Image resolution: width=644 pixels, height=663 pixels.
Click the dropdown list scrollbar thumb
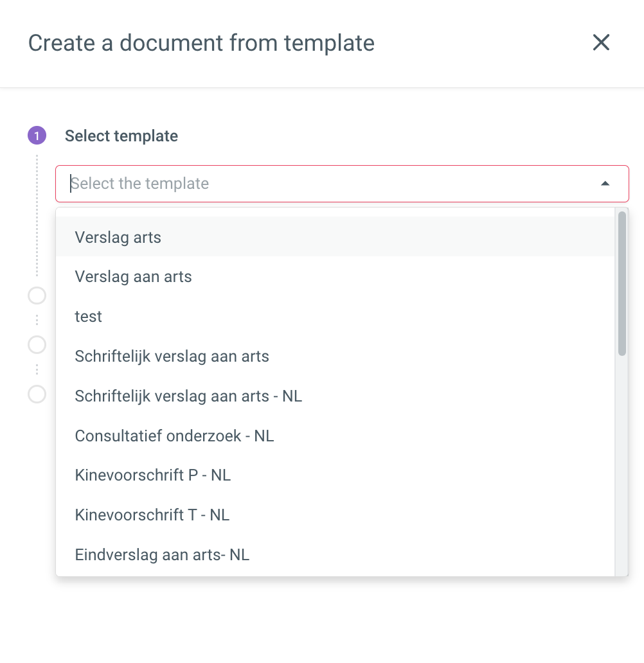[622, 283]
